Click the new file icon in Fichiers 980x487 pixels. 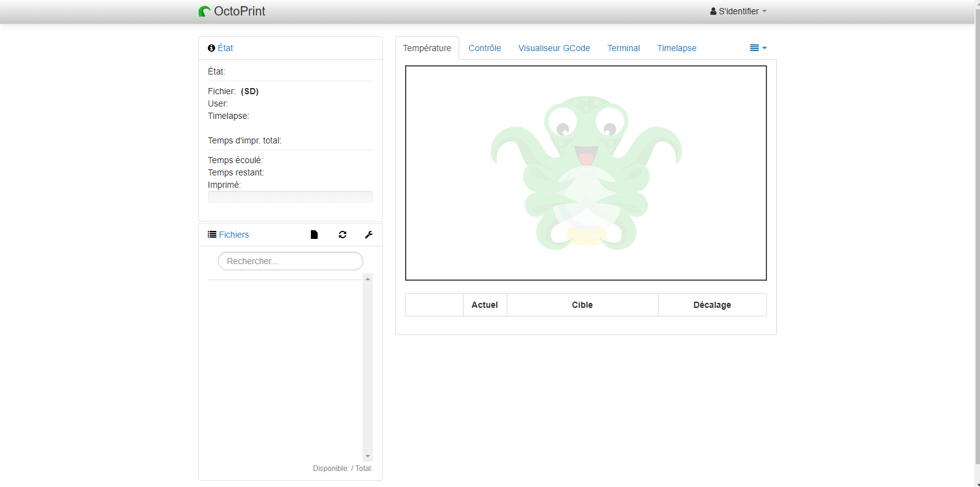click(x=314, y=235)
